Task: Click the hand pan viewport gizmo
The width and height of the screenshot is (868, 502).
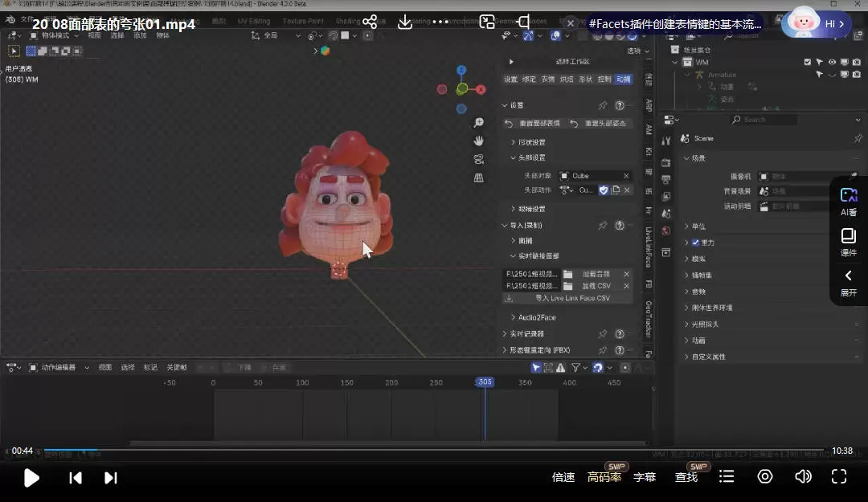Action: point(479,141)
